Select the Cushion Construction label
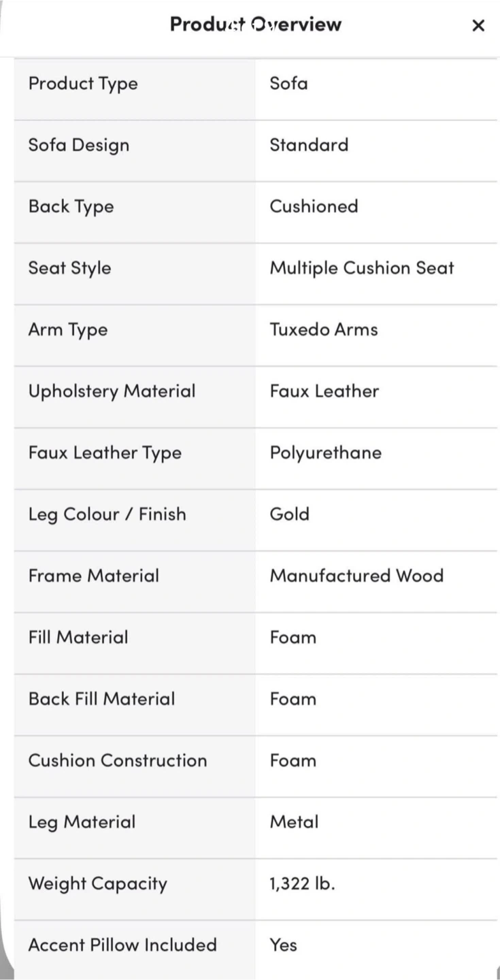The height and width of the screenshot is (980, 500). (x=118, y=760)
